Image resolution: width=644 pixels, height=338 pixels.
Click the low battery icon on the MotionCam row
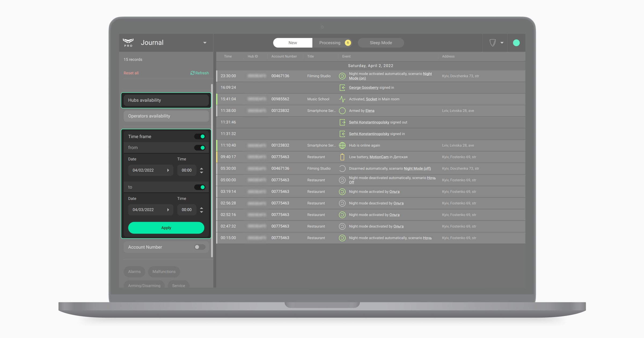tap(342, 157)
